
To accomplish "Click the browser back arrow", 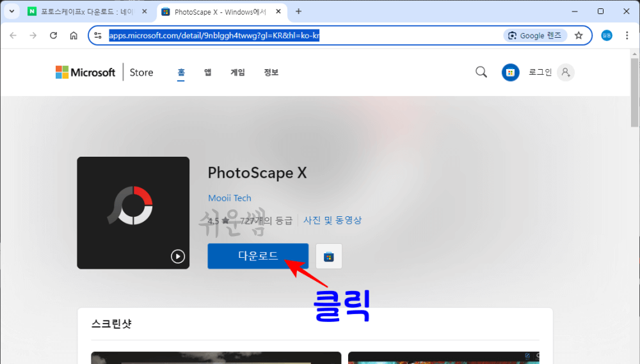I will [13, 35].
